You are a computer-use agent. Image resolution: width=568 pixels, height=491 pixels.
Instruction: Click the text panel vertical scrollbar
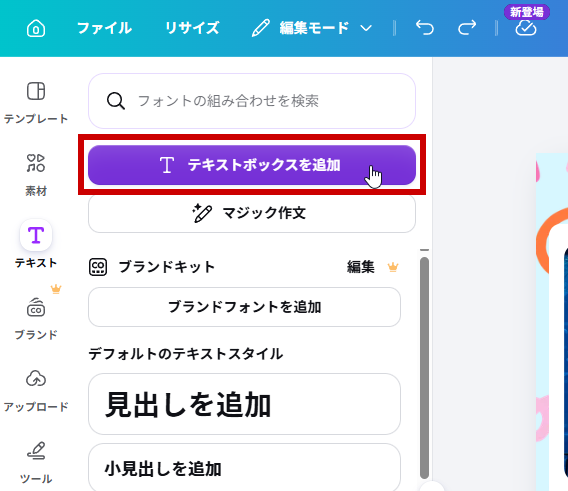coord(425,368)
